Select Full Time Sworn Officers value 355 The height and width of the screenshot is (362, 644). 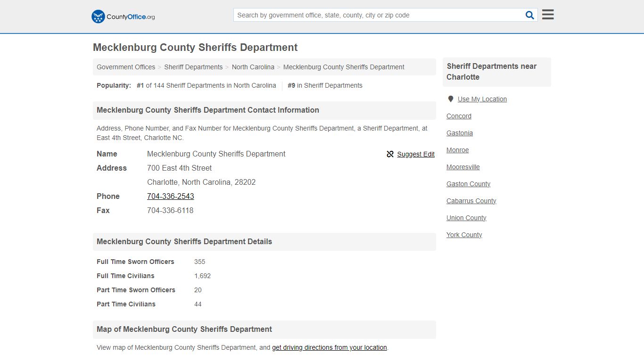pos(200,262)
